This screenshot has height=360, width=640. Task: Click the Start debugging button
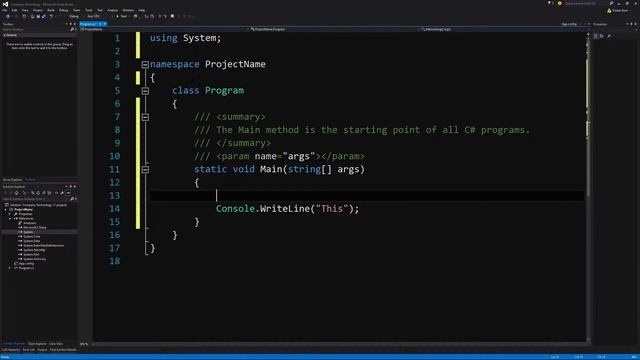pyautogui.click(x=122, y=16)
